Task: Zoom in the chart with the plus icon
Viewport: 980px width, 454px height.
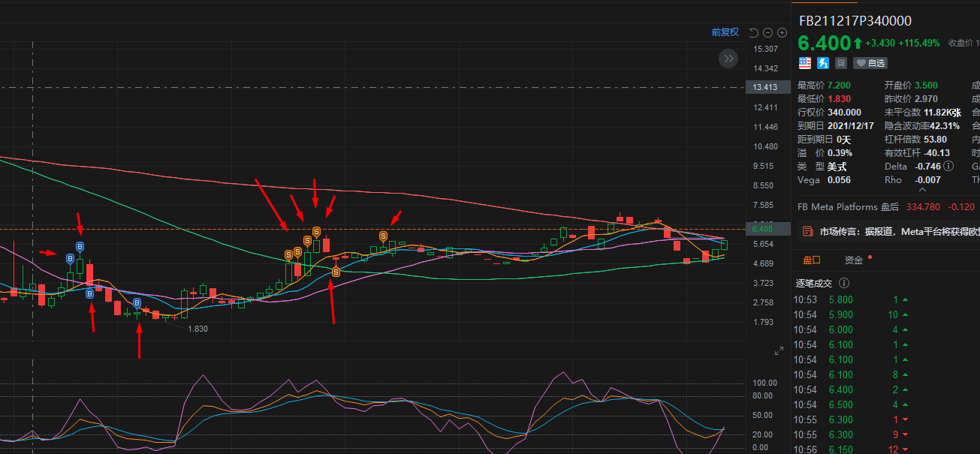Action: [782, 32]
